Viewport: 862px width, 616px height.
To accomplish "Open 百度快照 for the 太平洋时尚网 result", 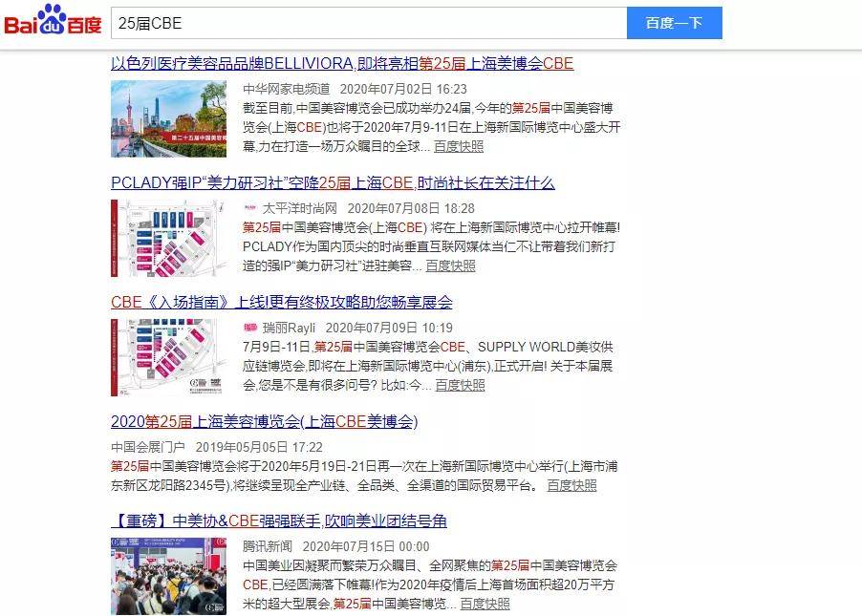I will tap(450, 266).
